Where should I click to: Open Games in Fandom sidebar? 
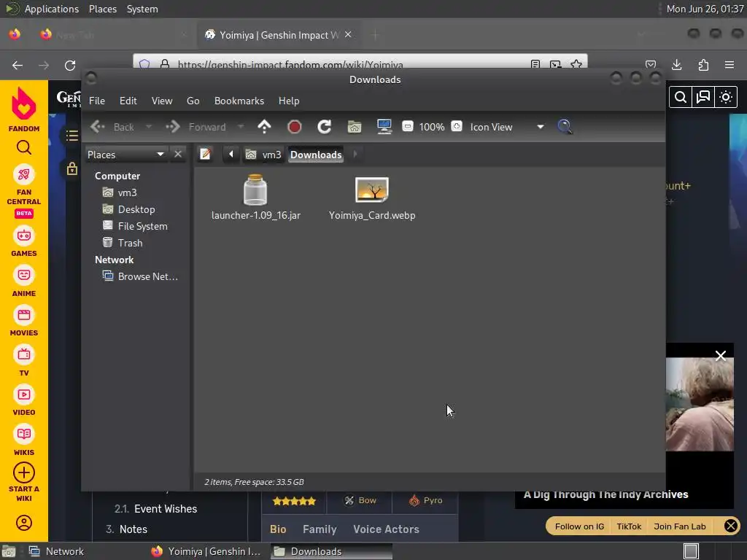click(x=24, y=242)
